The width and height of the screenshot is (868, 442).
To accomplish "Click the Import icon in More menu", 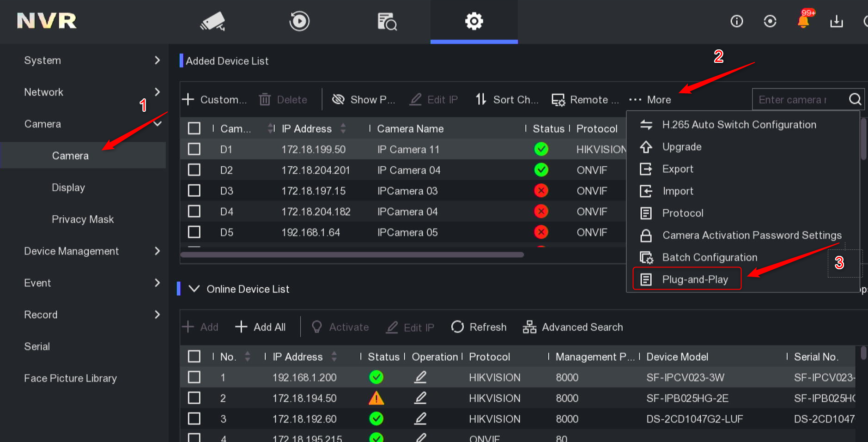I will pyautogui.click(x=646, y=191).
